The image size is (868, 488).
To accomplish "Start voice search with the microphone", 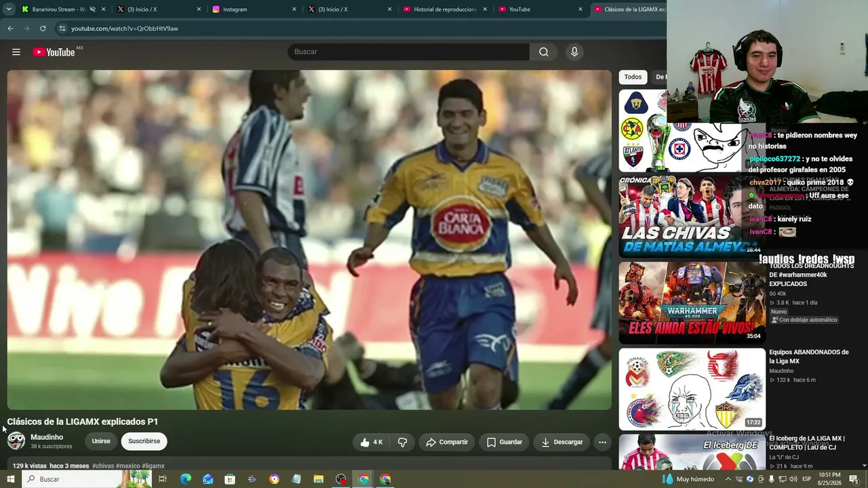I will 574,52.
